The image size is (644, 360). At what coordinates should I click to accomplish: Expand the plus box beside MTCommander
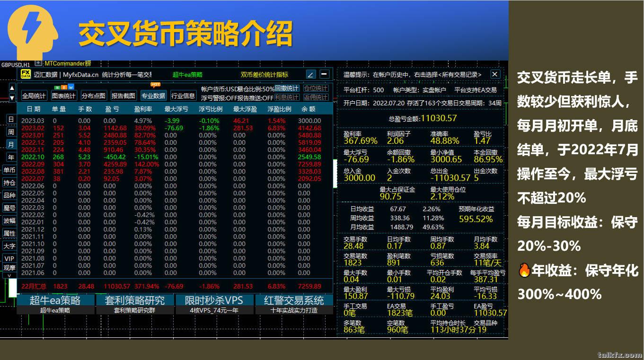coord(38,63)
